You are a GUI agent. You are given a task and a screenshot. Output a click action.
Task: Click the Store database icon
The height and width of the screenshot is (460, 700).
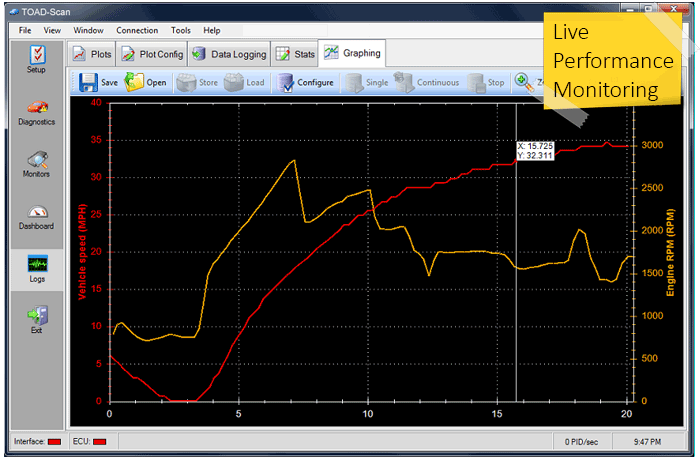186,83
